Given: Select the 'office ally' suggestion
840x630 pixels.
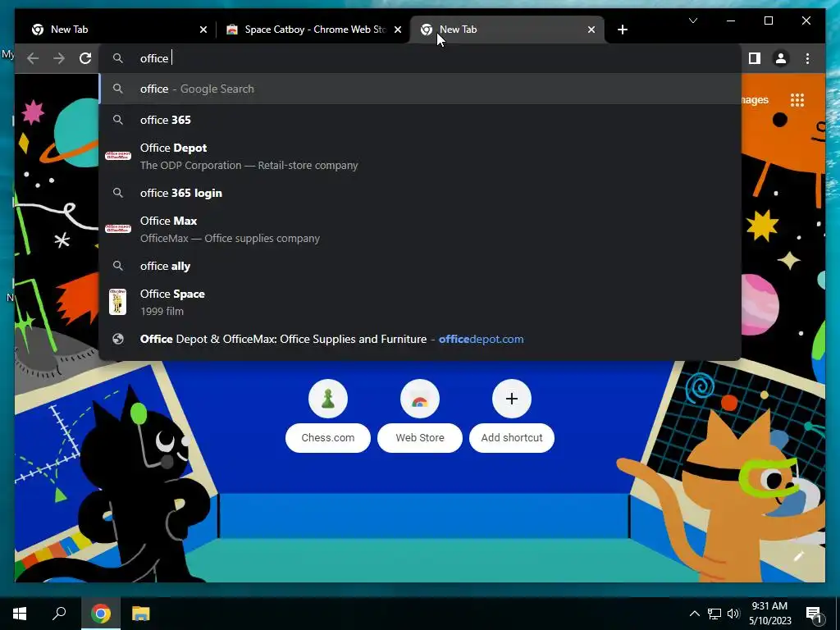Looking at the screenshot, I should (x=420, y=267).
